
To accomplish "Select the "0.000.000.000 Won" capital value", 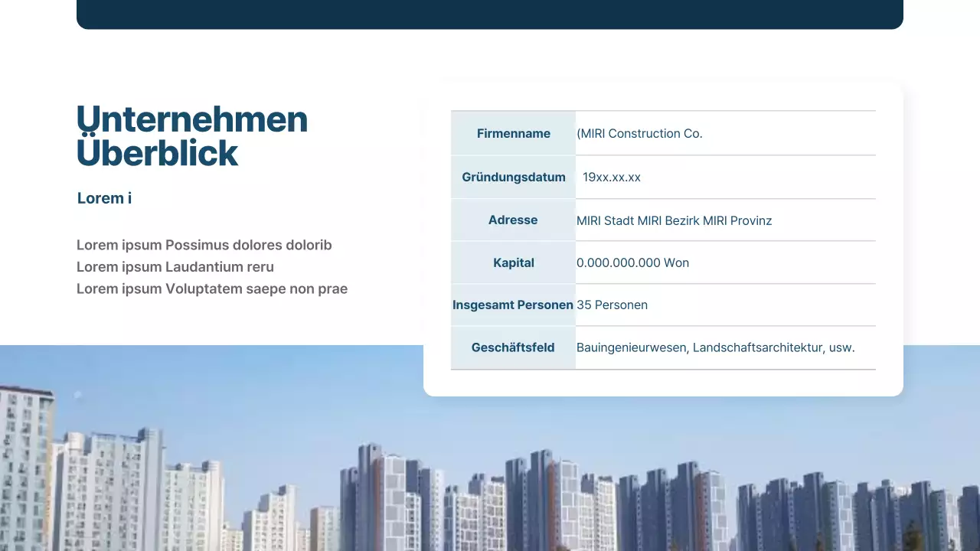I will [x=633, y=262].
